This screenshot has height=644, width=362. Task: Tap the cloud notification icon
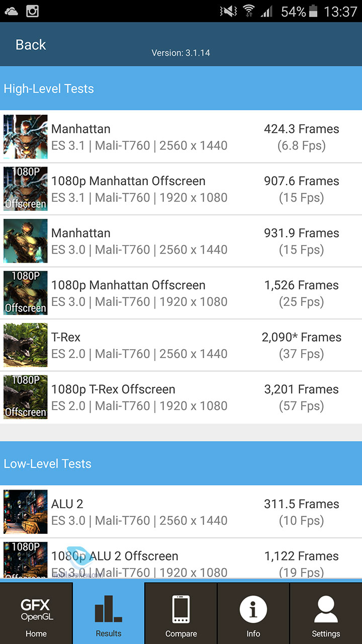(x=11, y=11)
